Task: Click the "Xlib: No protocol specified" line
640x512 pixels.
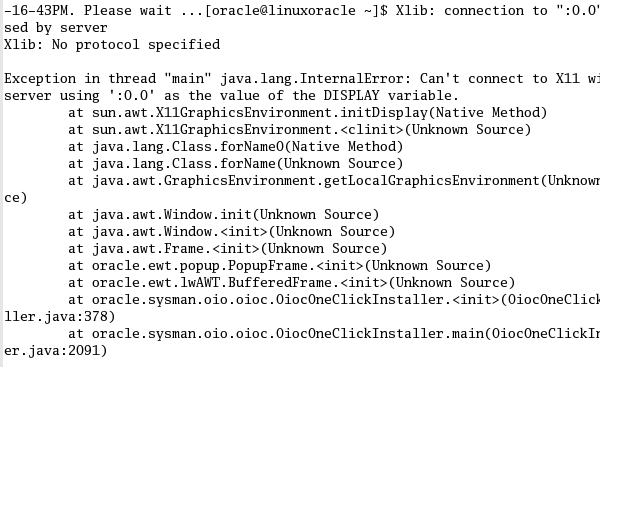Action: [112, 45]
